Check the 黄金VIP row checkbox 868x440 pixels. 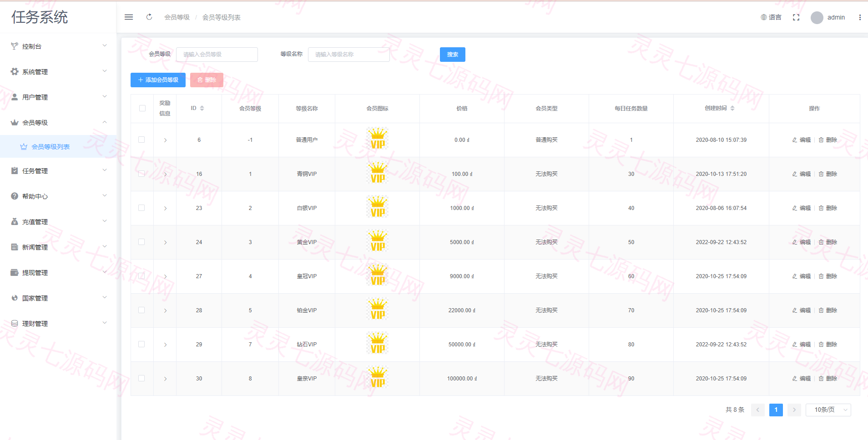[141, 242]
